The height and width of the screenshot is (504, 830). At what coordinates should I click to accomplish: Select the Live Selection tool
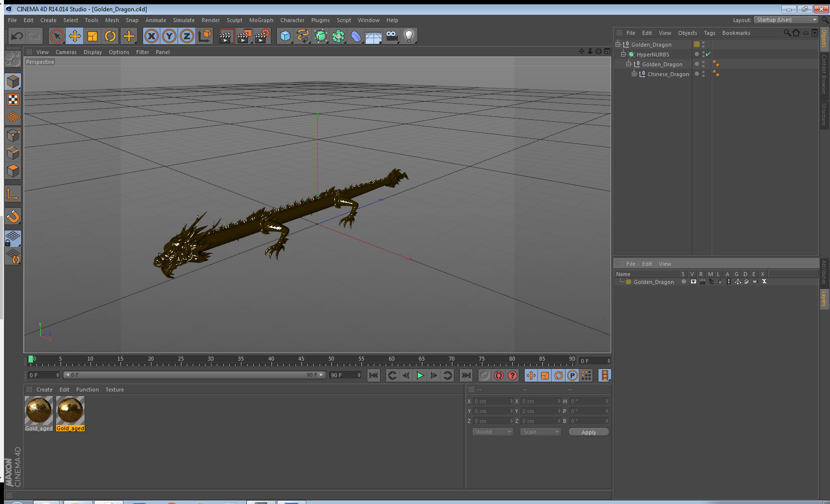click(x=57, y=36)
